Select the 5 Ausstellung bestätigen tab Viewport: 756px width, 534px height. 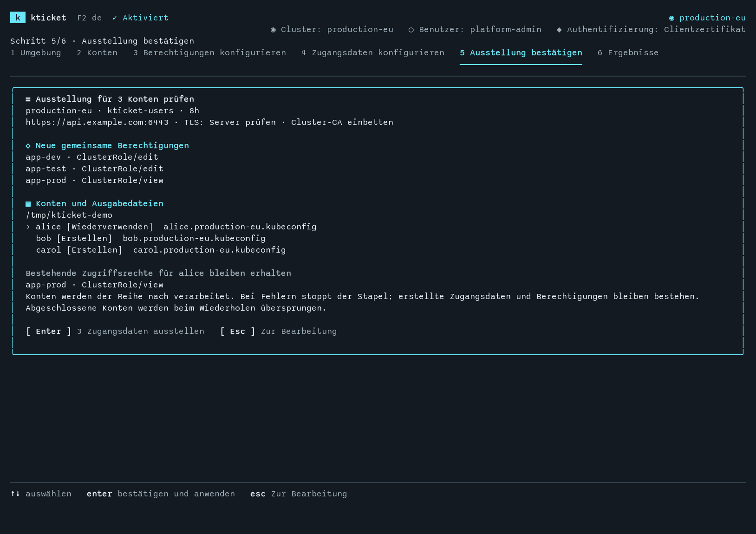click(x=521, y=52)
